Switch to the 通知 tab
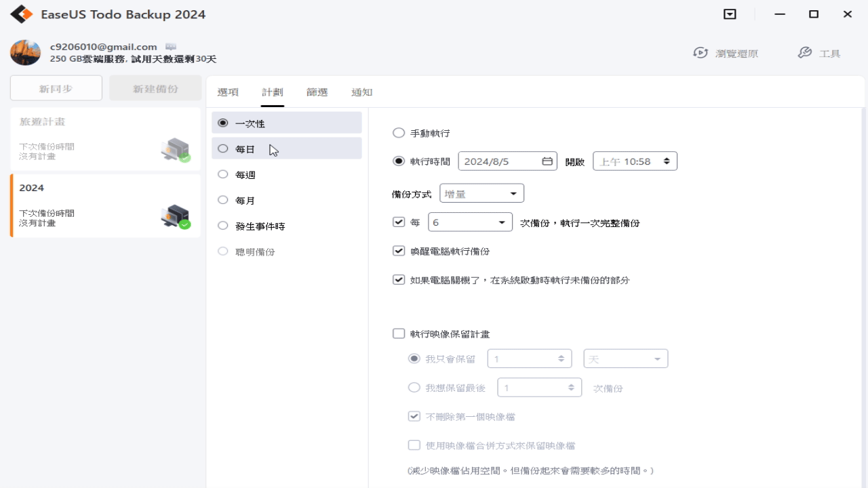868x488 pixels. tap(362, 92)
